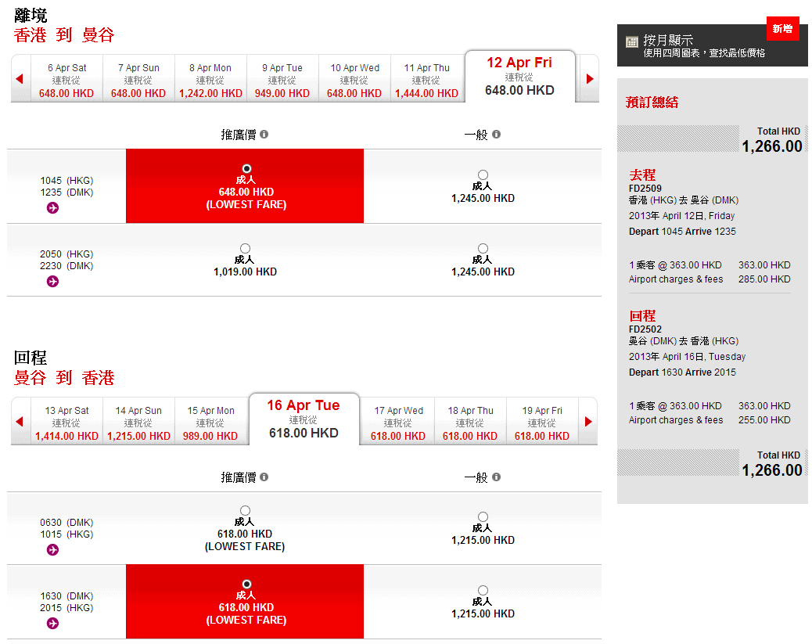Click plane icon for 1630 DMK return flight
This screenshot has width=812, height=644.
tap(52, 623)
